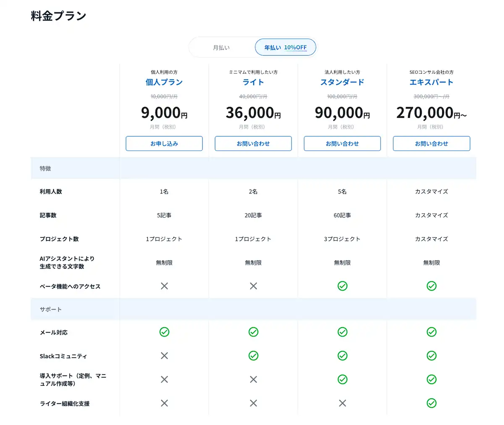Screen dimensions: 504x425
Task: Click the X icon for Slackコミュニティ in 個人プラン
Action: click(164, 355)
